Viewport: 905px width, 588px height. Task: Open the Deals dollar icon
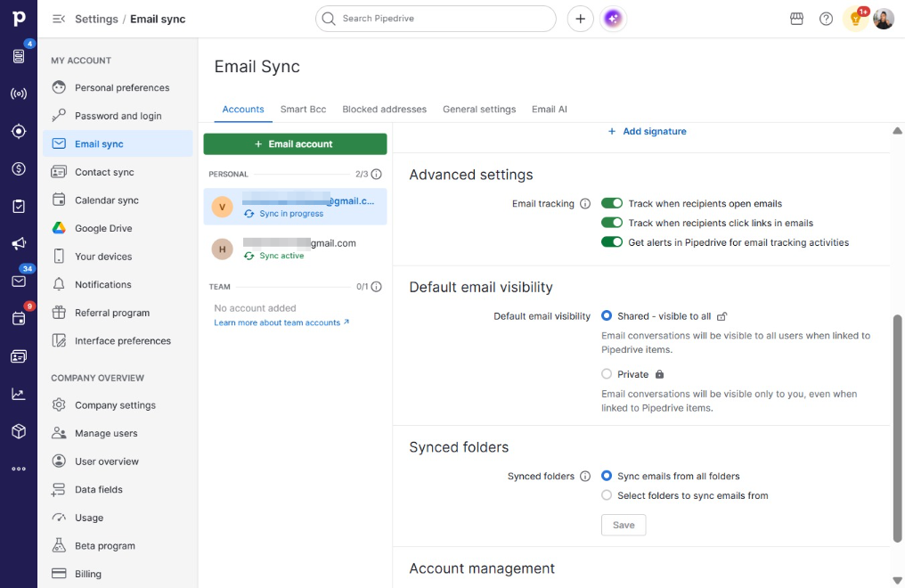19,168
